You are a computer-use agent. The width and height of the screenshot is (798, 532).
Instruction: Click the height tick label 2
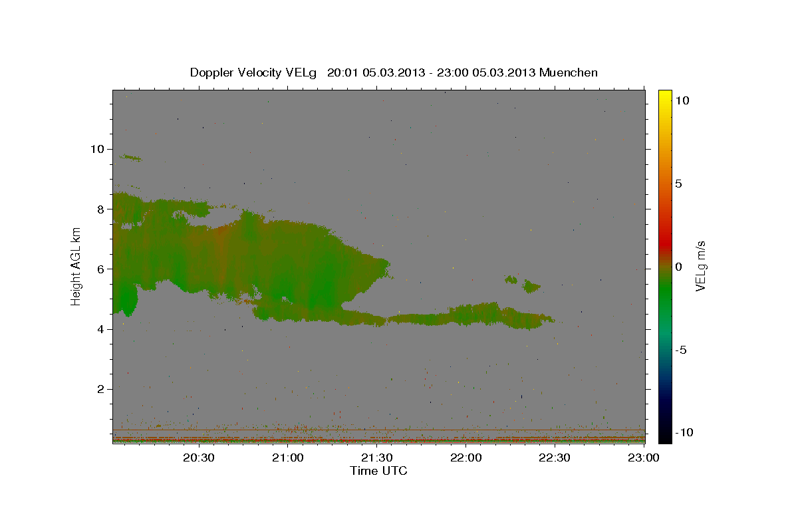(101, 389)
